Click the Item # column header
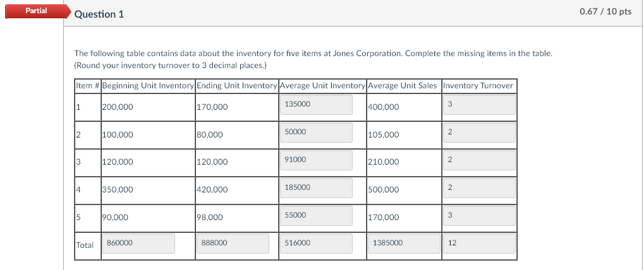 coord(87,86)
